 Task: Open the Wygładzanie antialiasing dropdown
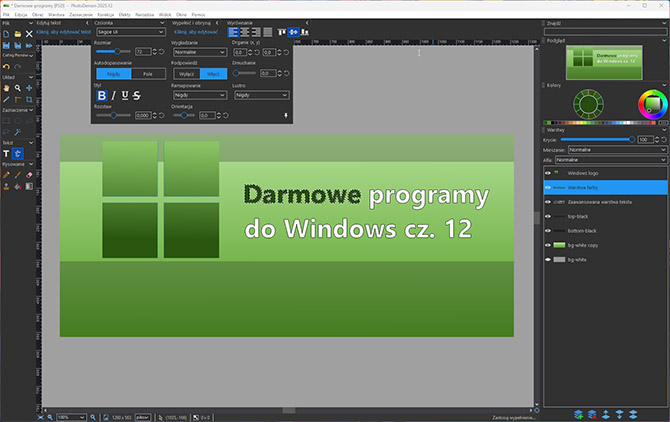[x=200, y=52]
